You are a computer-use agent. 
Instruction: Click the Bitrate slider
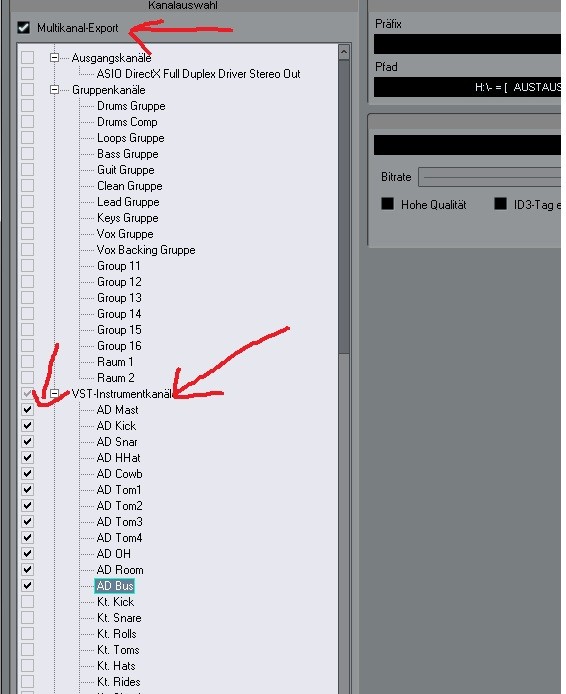pos(489,177)
